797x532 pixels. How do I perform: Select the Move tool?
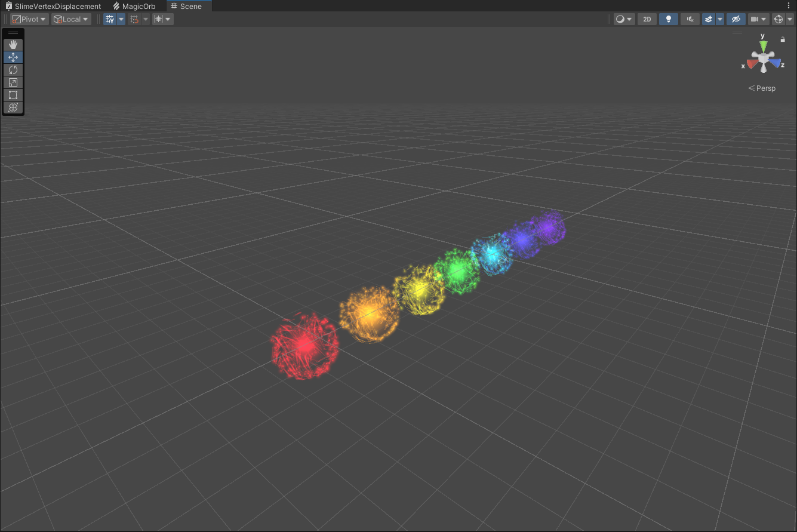(x=13, y=57)
